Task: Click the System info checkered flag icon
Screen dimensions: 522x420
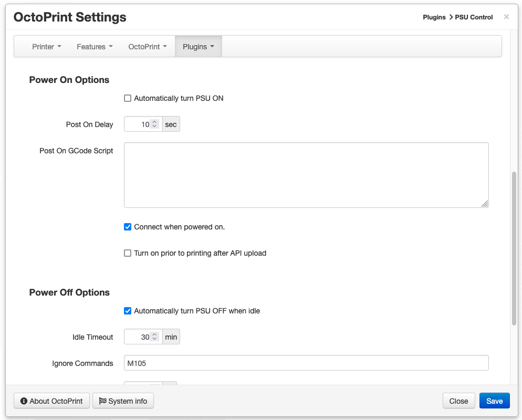Action: pos(102,401)
